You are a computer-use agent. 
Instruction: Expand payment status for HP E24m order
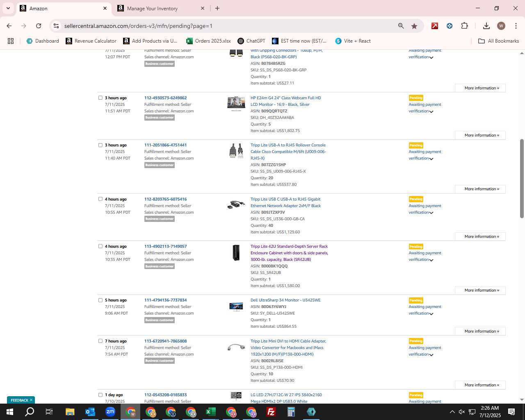[x=431, y=112]
